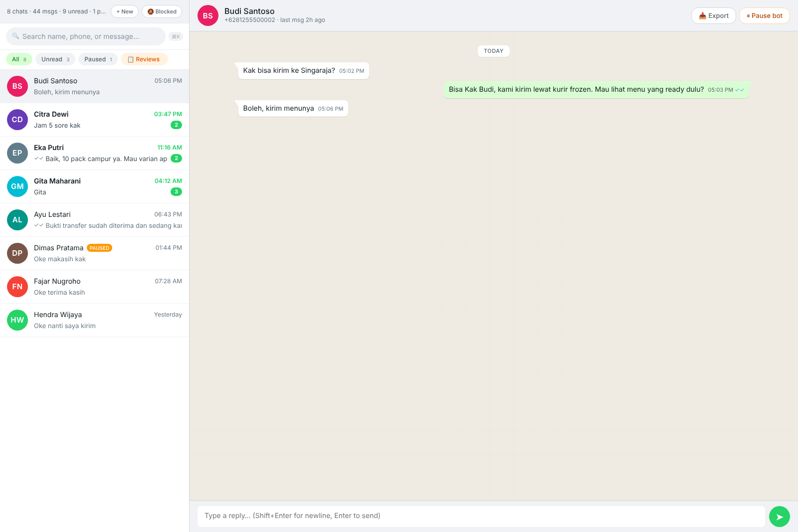Open Eka Putri conversation
The image size is (798, 532).
(x=95, y=153)
